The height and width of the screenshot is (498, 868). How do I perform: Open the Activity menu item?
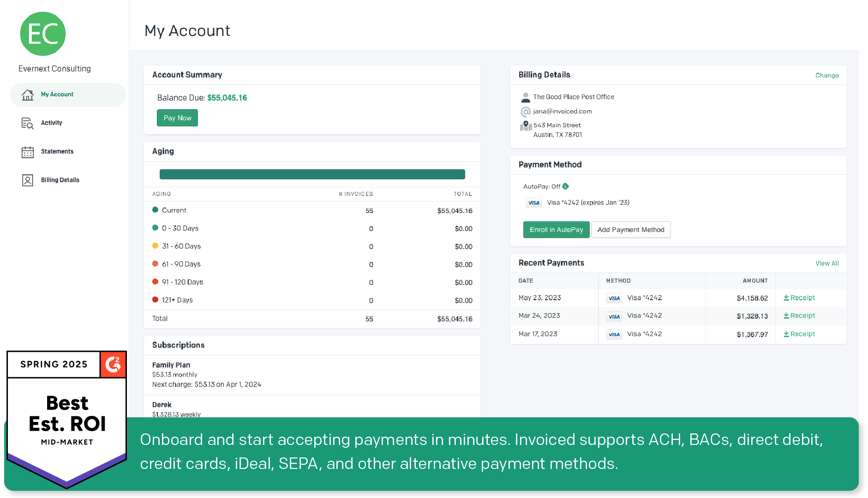[x=51, y=123]
